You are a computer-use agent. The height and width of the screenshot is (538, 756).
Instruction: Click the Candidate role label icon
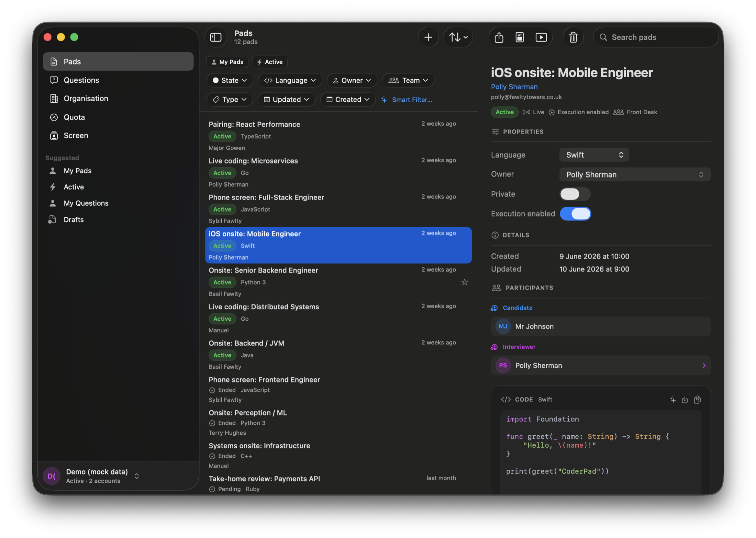[x=494, y=308]
